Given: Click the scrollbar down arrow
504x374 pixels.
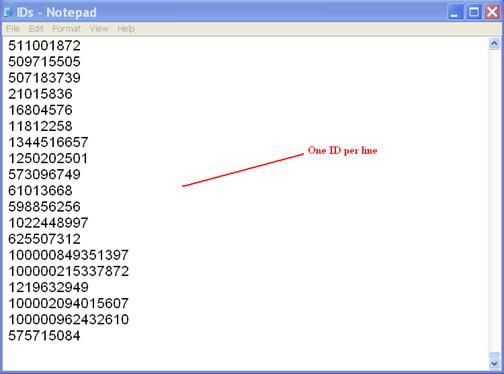Looking at the screenshot, I should coord(494,364).
